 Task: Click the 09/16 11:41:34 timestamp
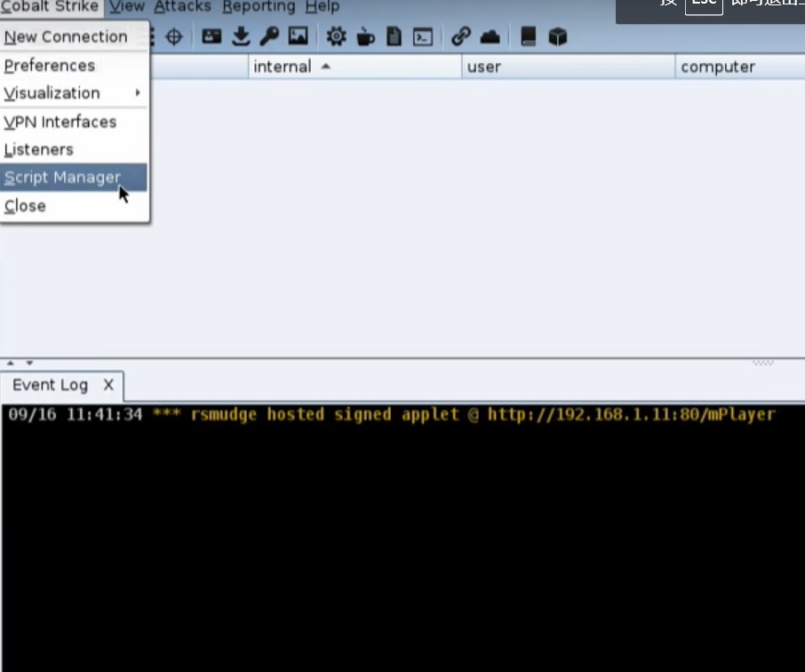tap(75, 414)
